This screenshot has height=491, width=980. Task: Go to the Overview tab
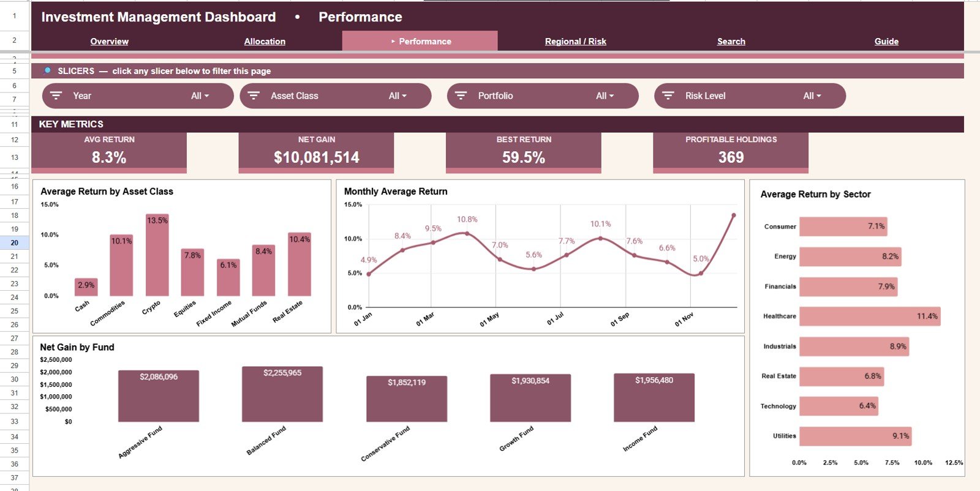pos(109,41)
